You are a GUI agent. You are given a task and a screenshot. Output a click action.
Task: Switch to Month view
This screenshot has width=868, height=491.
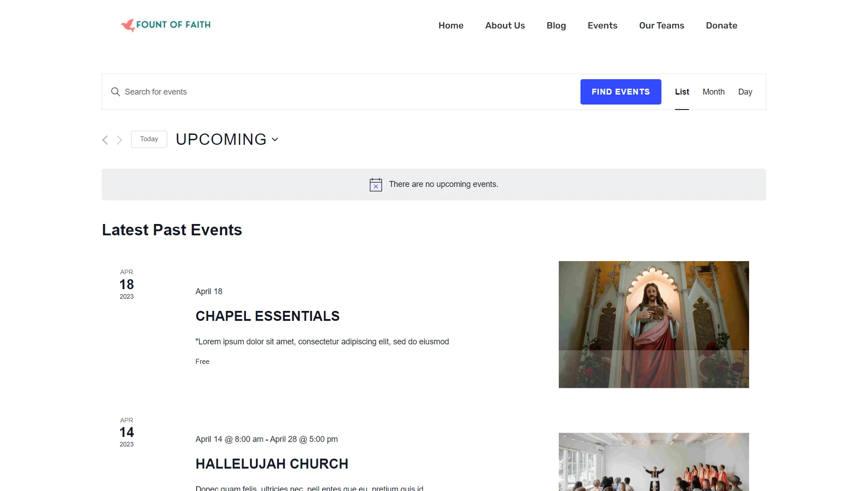pyautogui.click(x=713, y=92)
